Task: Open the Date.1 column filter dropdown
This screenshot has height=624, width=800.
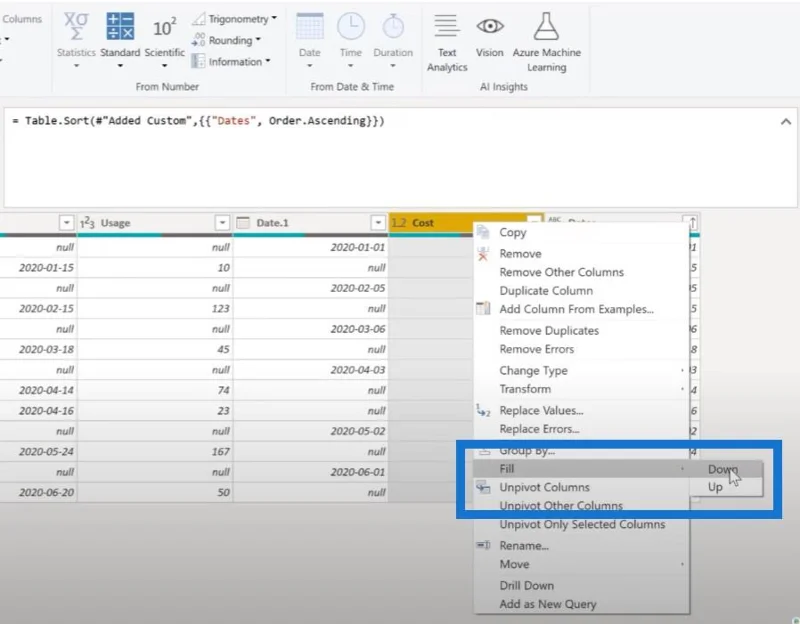Action: 378,223
